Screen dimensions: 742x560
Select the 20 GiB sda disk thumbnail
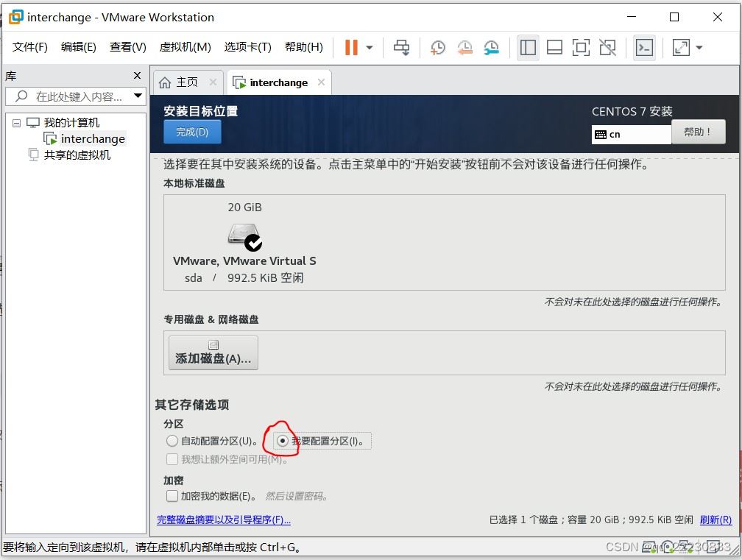pyautogui.click(x=244, y=242)
